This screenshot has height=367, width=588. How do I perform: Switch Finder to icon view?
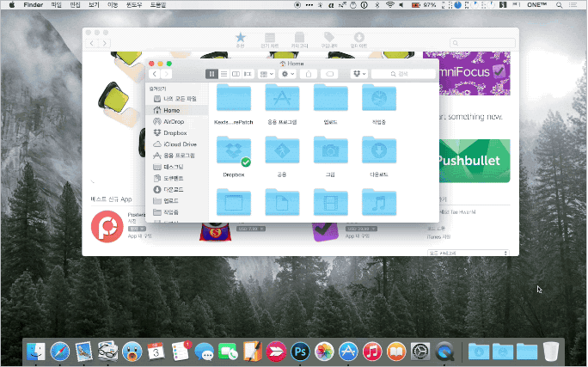coord(211,74)
